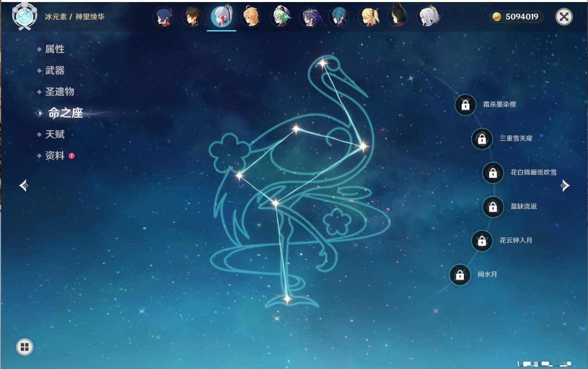Switch to the Zhongli character avatar
Image resolution: width=588 pixels, height=369 pixels.
(x=192, y=17)
